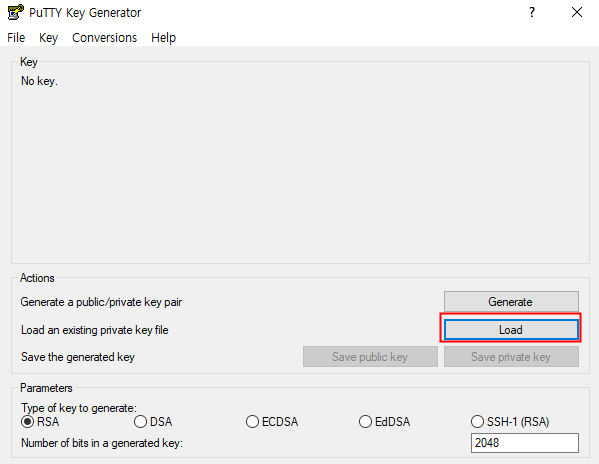
Task: Click the Save private key button
Action: pyautogui.click(x=511, y=357)
